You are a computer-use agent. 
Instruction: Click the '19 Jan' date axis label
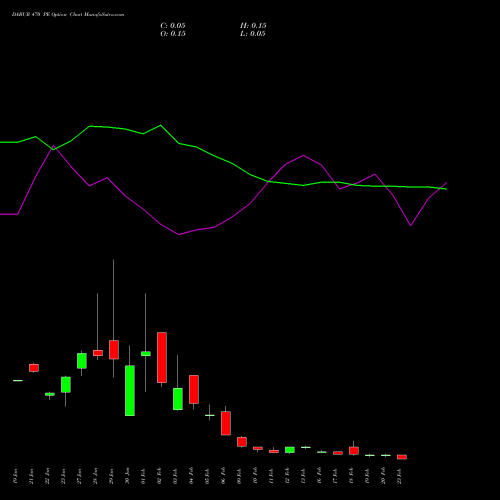[x=15, y=476]
